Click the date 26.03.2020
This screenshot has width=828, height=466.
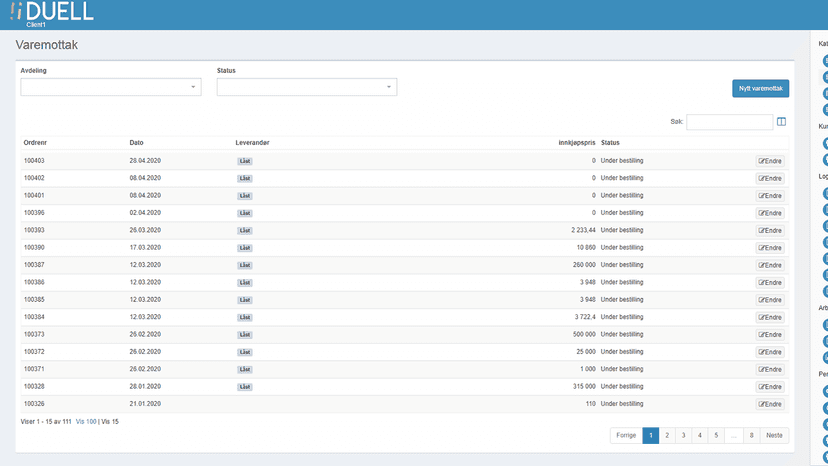pos(145,230)
